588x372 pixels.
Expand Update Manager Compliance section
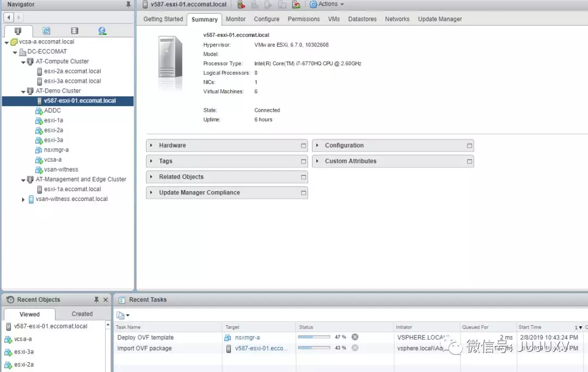point(151,192)
